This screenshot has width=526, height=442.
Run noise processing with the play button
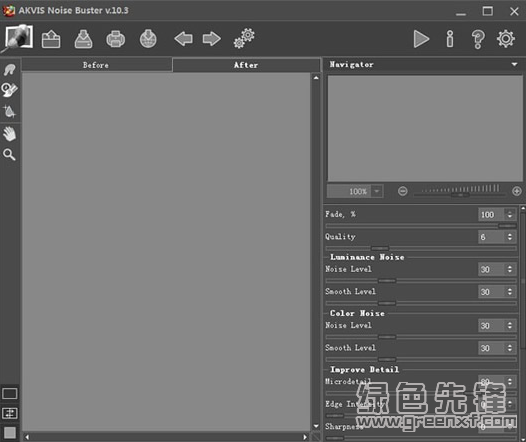coord(421,39)
